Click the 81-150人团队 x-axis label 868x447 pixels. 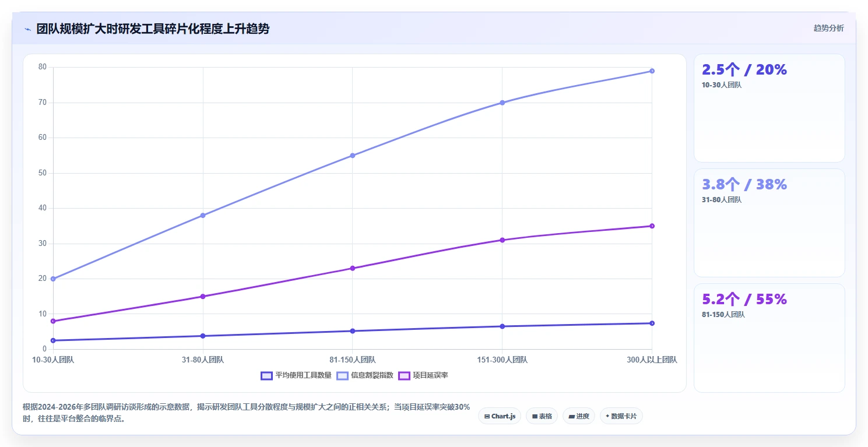coord(353,360)
